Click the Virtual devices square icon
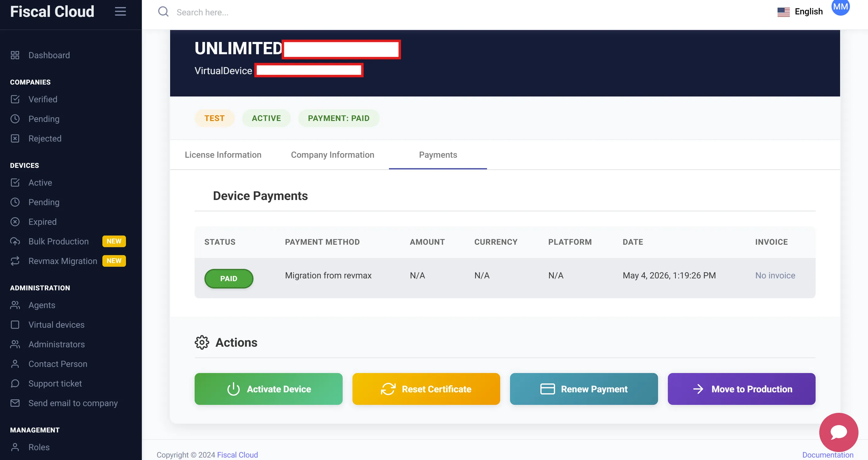The height and width of the screenshot is (460, 868). tap(15, 325)
